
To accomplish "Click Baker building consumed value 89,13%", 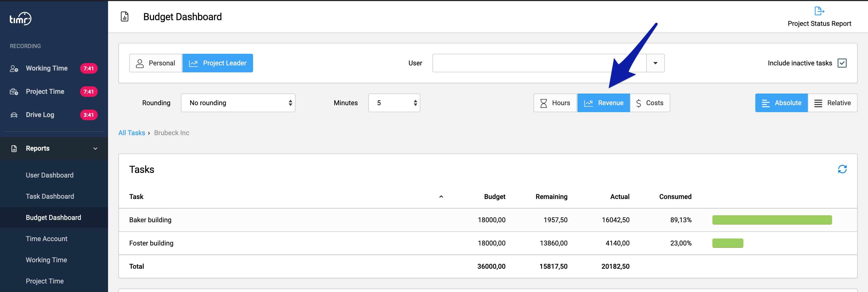I will tap(681, 220).
